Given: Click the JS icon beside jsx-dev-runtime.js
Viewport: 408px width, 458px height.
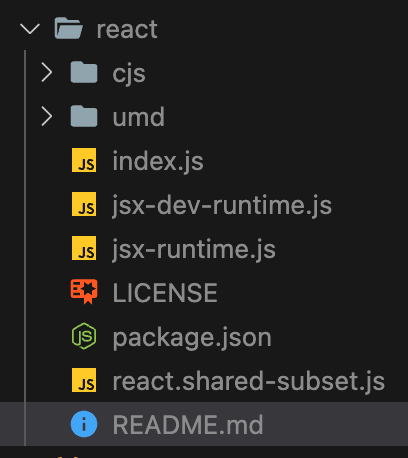Looking at the screenshot, I should (84, 204).
